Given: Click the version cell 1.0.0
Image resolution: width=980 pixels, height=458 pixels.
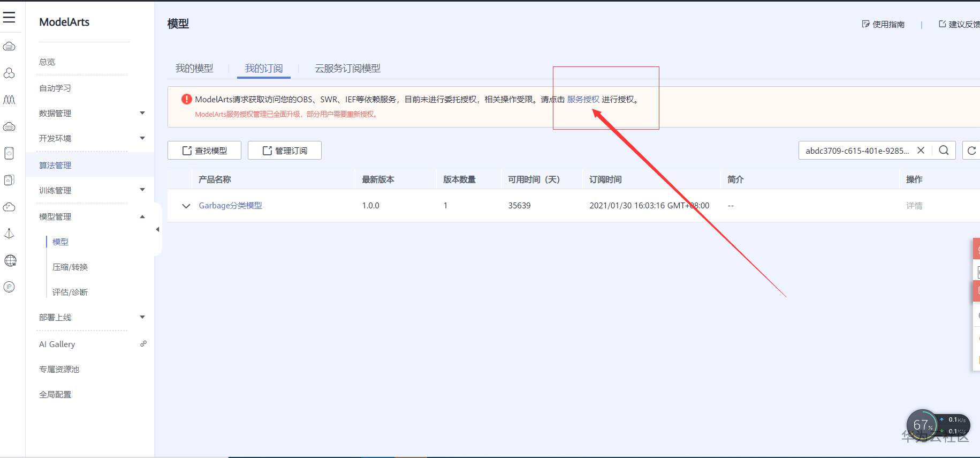Looking at the screenshot, I should [370, 205].
